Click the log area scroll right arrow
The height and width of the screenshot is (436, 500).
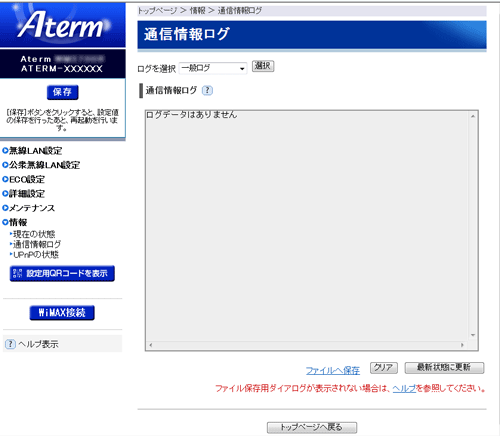click(462, 345)
